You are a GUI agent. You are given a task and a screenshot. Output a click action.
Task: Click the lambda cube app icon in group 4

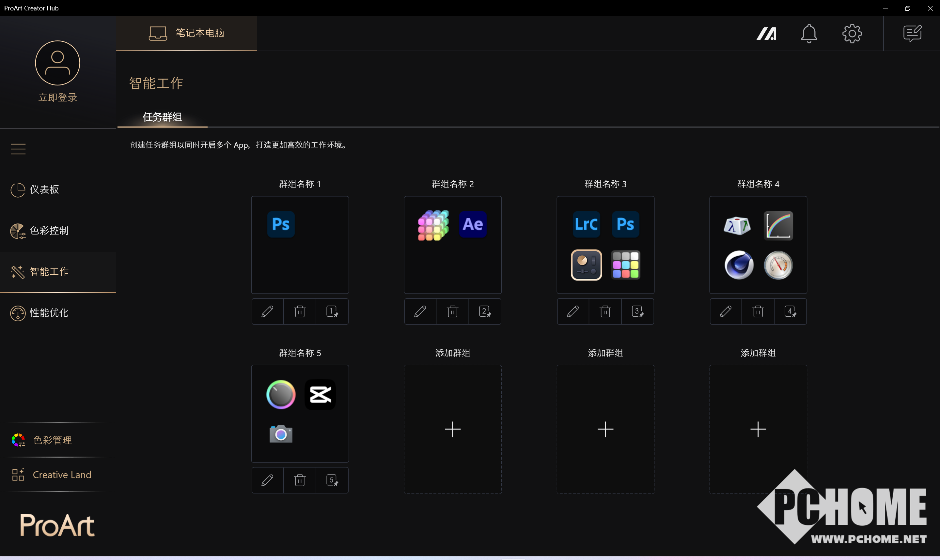tap(737, 226)
